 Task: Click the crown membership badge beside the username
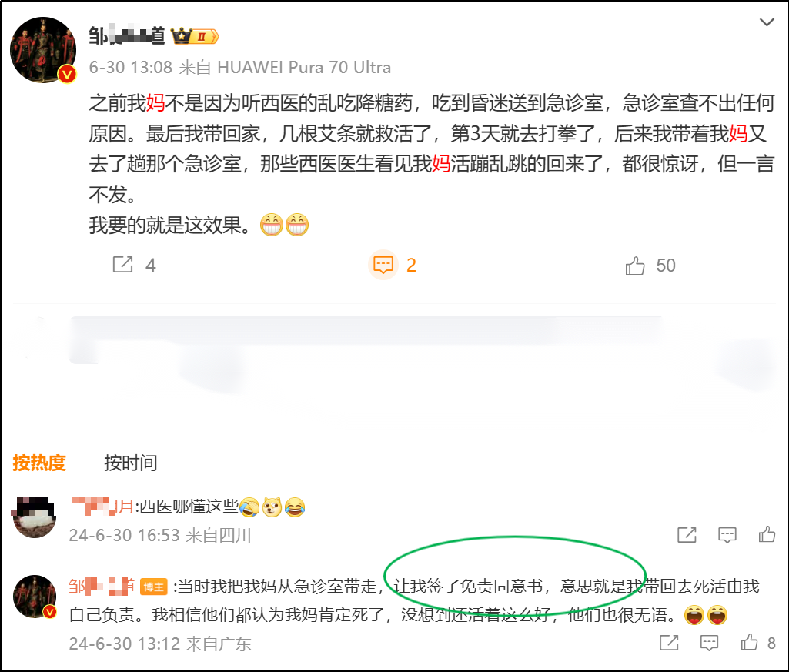coord(195,36)
